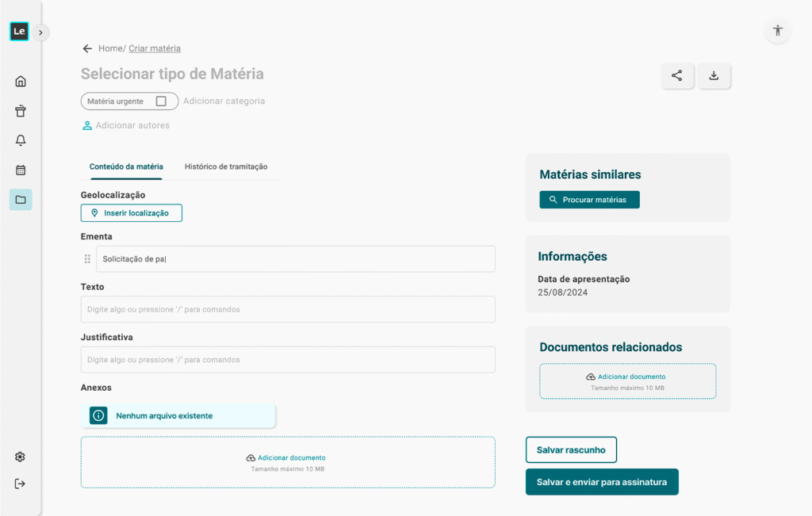The height and width of the screenshot is (516, 812).
Task: Click the Inserir localização button
Action: pos(132,213)
